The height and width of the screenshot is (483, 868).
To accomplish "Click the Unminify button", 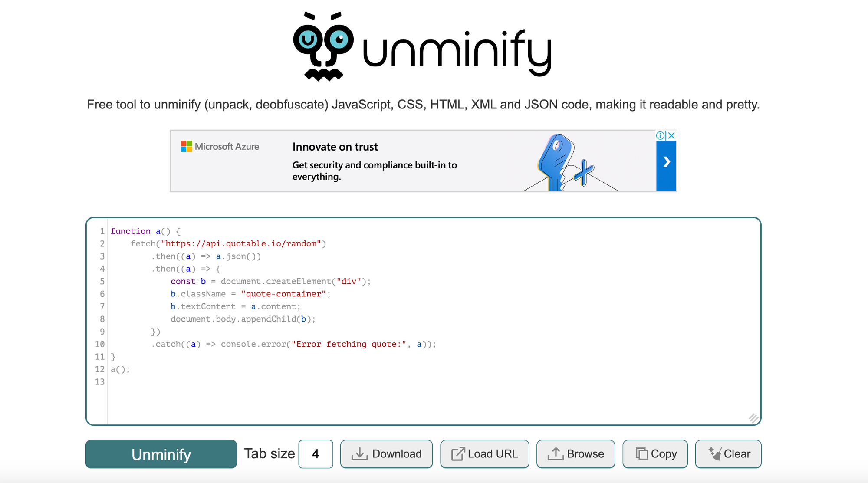I will pyautogui.click(x=161, y=454).
